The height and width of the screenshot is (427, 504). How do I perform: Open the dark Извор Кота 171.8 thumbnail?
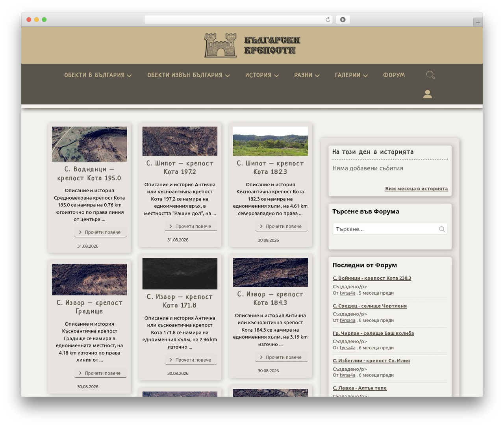point(180,274)
